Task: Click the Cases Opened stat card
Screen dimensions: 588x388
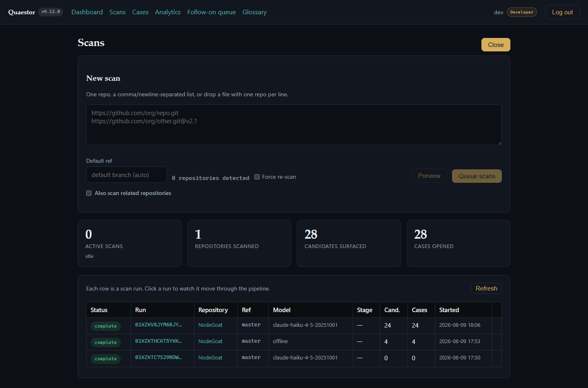Action: [x=459, y=244]
